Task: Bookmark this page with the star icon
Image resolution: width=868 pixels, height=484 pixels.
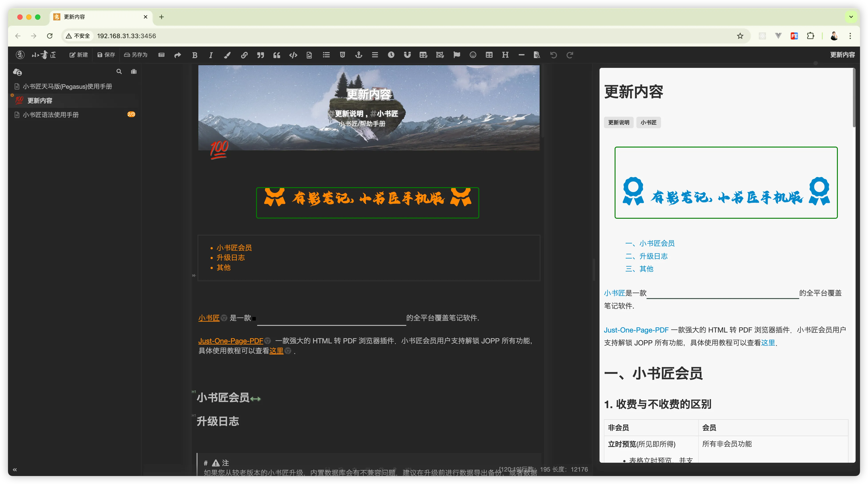Action: [x=740, y=36]
